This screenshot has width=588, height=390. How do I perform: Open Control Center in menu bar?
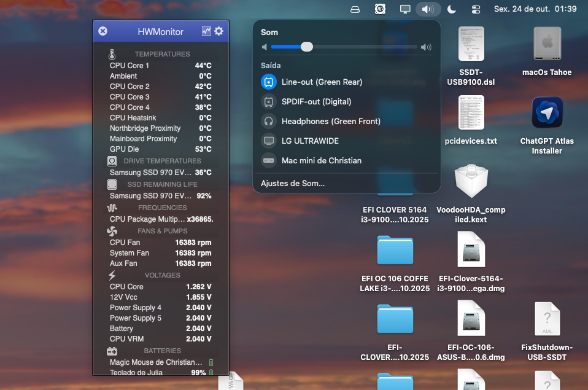point(476,9)
